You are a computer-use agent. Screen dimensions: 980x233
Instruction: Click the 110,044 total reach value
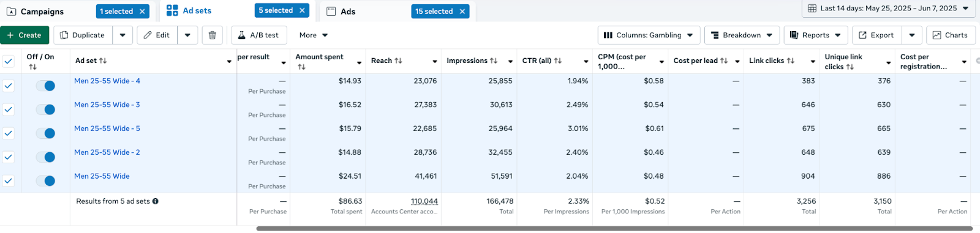pyautogui.click(x=424, y=201)
